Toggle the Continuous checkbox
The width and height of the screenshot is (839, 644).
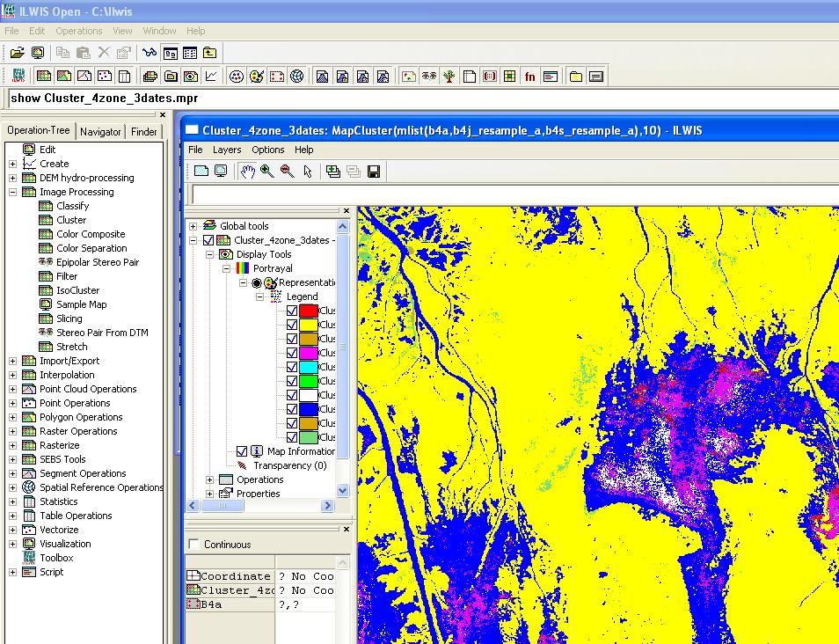194,545
